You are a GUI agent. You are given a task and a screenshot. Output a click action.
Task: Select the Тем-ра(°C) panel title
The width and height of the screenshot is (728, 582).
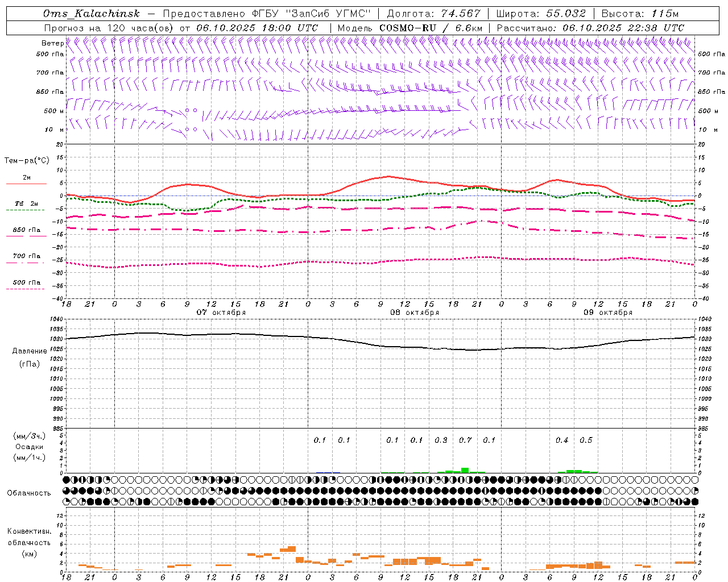click(27, 161)
